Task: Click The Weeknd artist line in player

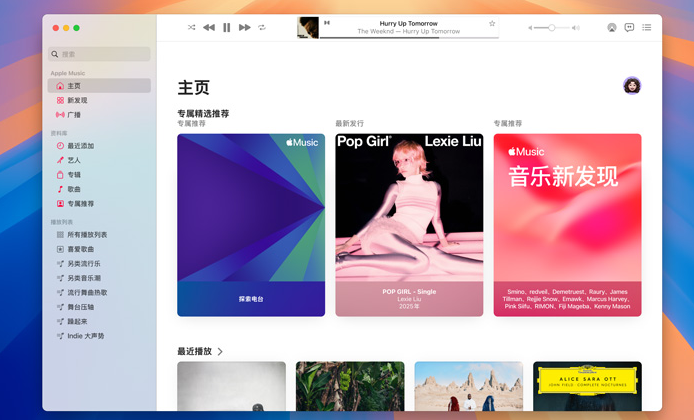Action: (409, 31)
